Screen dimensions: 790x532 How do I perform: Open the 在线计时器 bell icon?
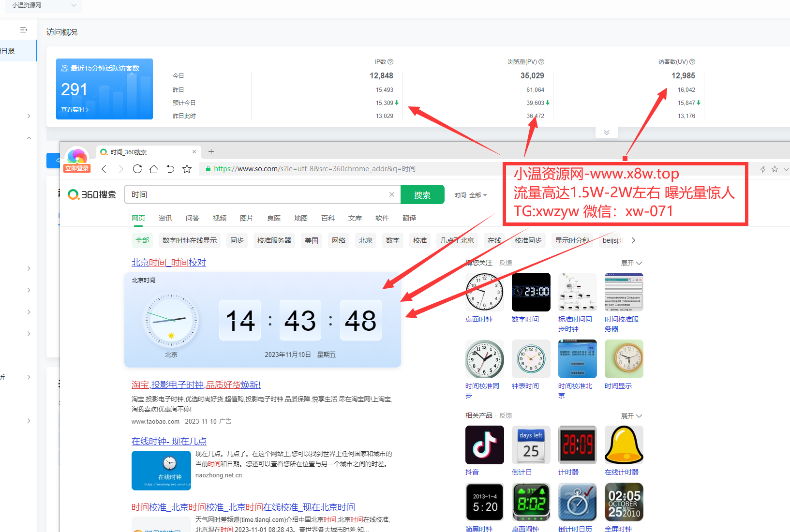624,445
